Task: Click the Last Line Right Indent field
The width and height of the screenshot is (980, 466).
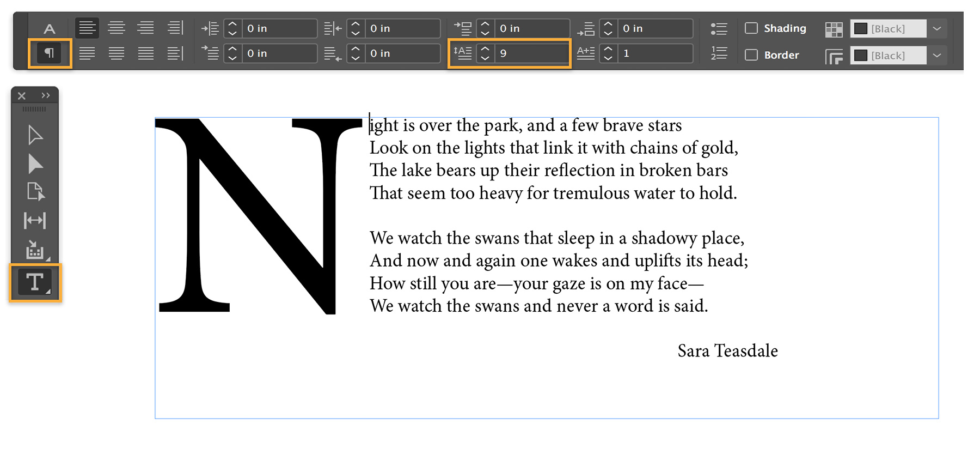Action: pyautogui.click(x=402, y=53)
